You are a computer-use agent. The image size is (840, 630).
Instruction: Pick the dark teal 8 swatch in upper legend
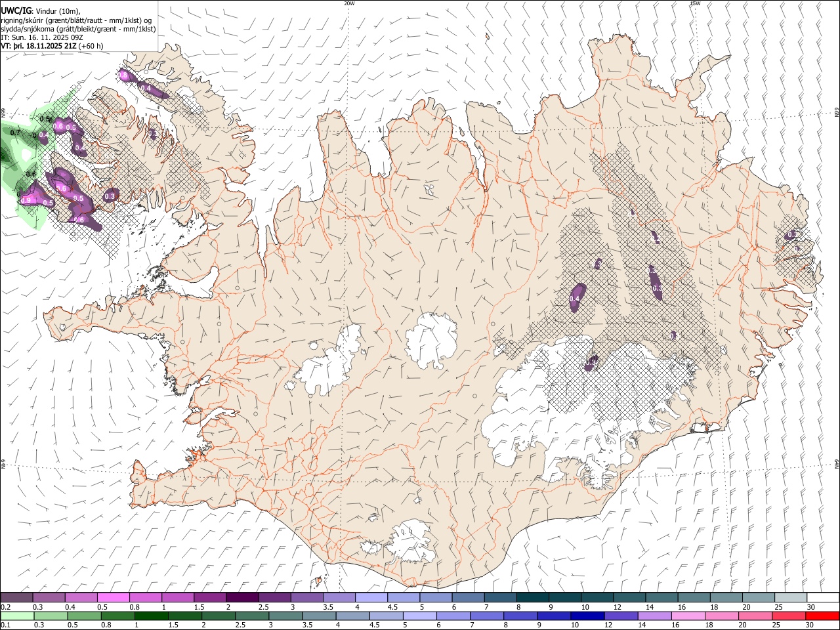click(x=532, y=597)
